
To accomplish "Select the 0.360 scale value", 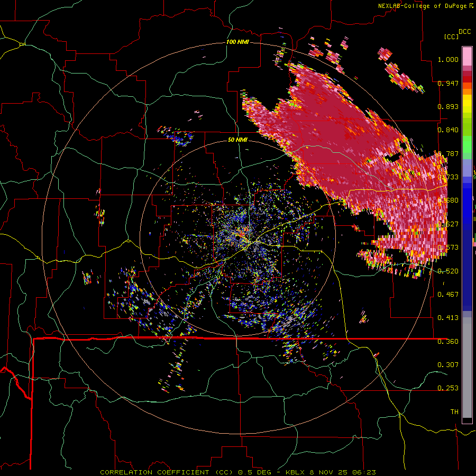I will pyautogui.click(x=448, y=342).
